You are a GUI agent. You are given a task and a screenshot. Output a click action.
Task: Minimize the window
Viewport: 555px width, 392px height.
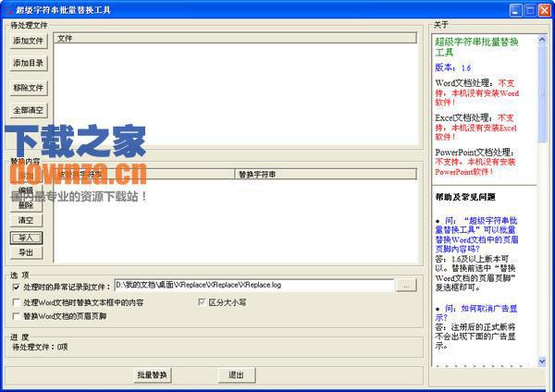516,10
